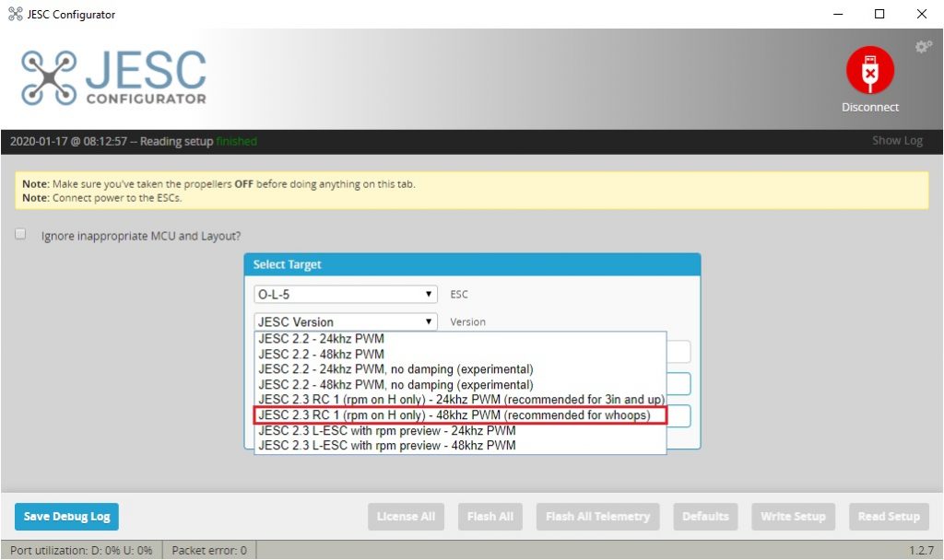Choose JESC 2.2 48khz no damping experimental
944x560 pixels.
click(460, 385)
